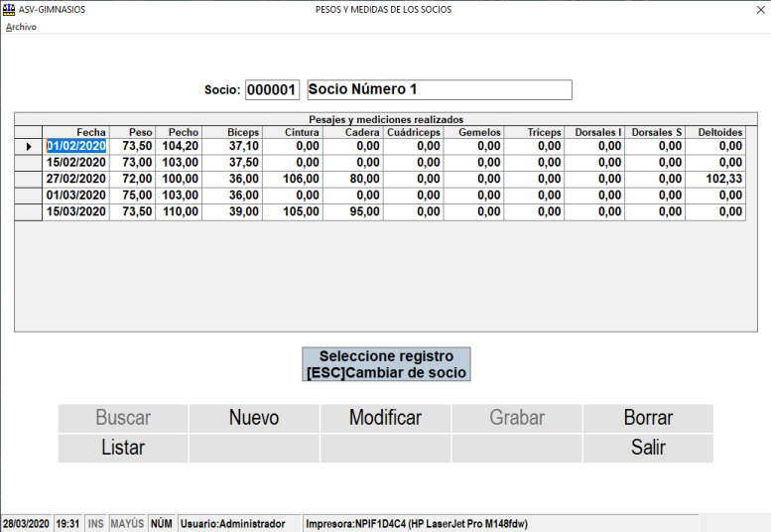The height and width of the screenshot is (532, 771).
Task: Click the Bíceps column header
Action: point(232,132)
